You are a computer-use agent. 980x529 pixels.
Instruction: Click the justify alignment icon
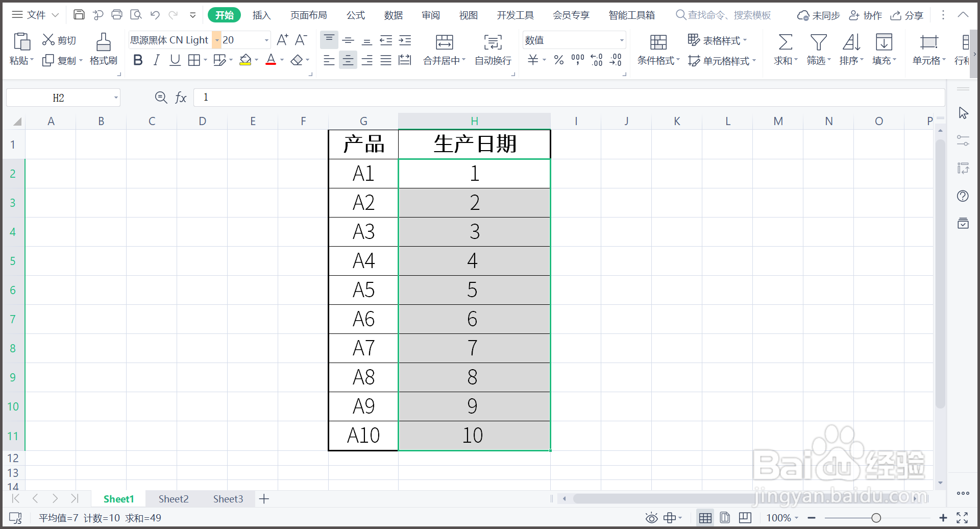(386, 60)
